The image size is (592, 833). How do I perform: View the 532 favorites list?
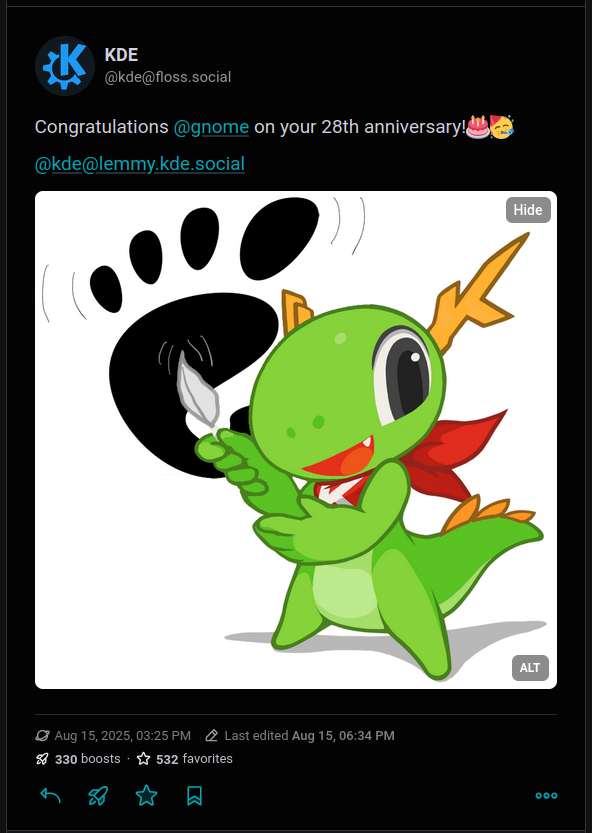194,759
